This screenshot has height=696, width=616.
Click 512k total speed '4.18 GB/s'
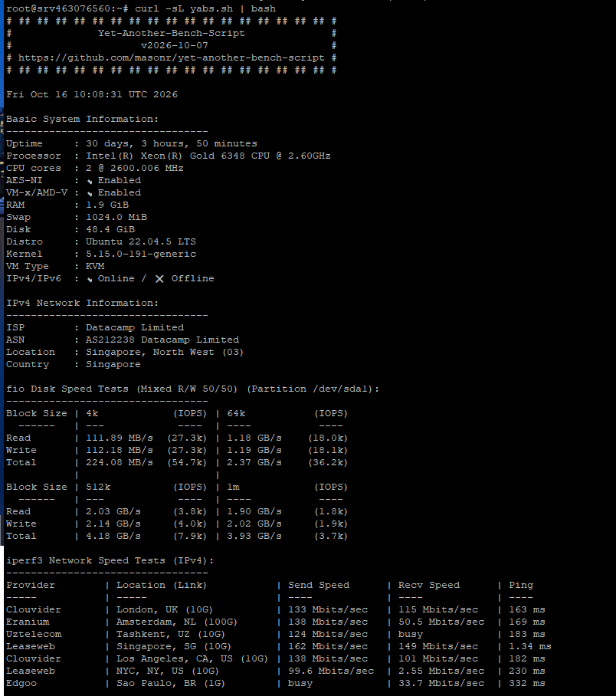(113, 537)
